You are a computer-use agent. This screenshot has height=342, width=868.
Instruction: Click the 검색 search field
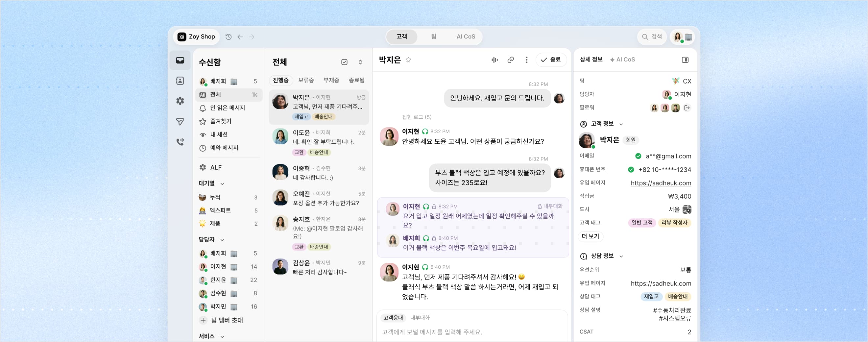click(652, 37)
